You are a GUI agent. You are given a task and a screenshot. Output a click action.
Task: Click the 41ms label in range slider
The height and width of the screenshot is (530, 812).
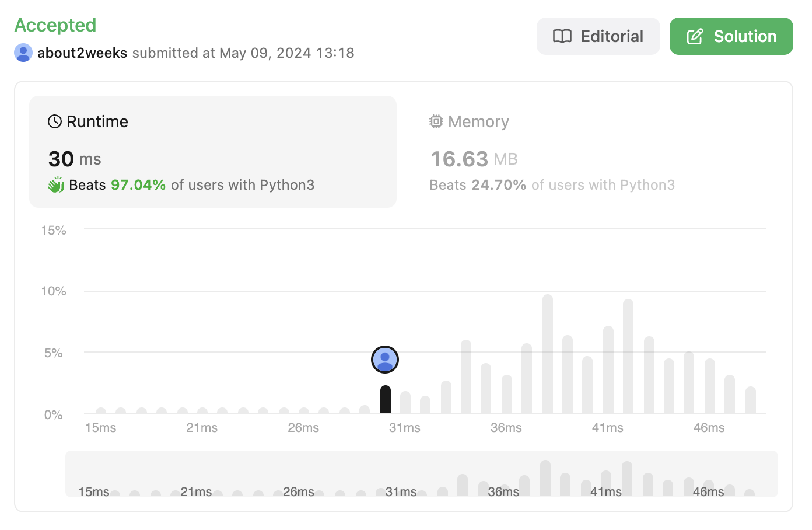pyautogui.click(x=605, y=491)
